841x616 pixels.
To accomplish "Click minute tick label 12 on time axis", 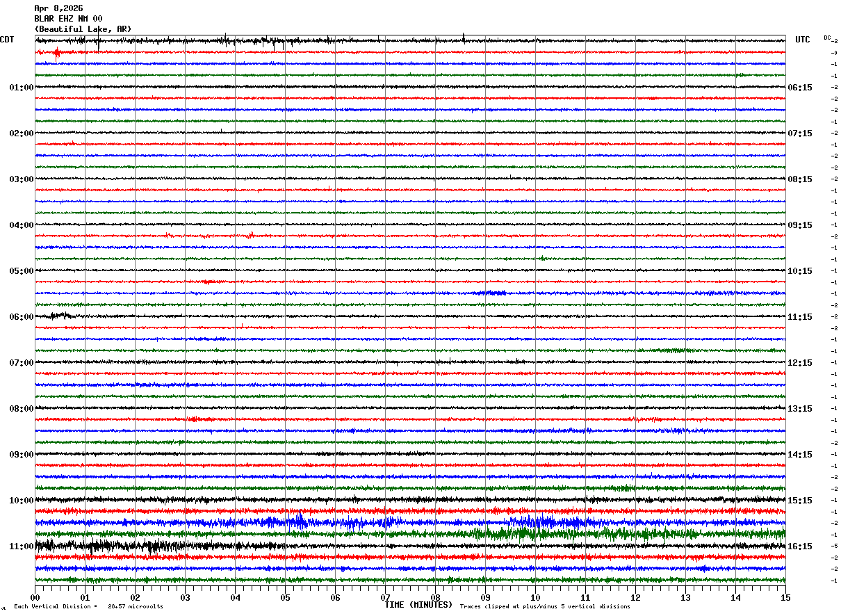I will point(635,597).
